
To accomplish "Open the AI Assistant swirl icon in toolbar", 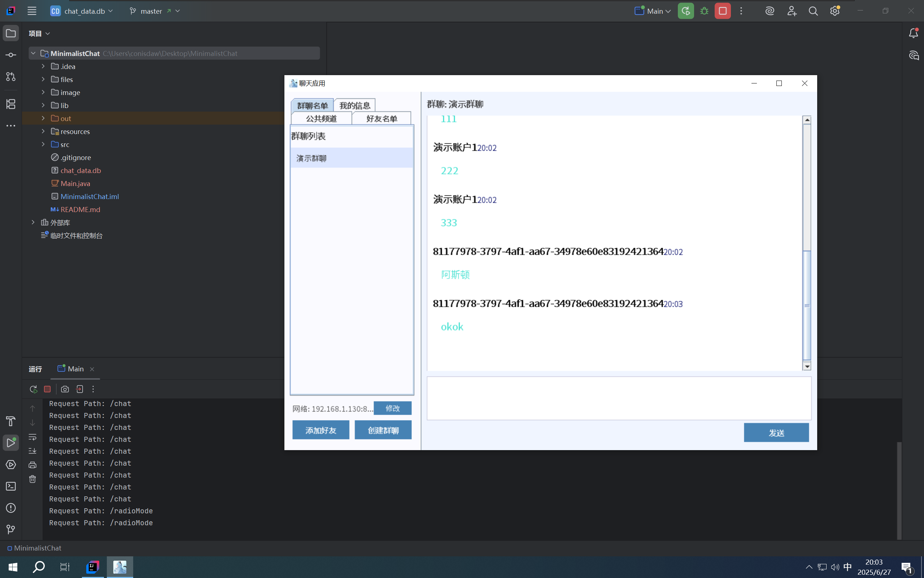I will coord(770,11).
